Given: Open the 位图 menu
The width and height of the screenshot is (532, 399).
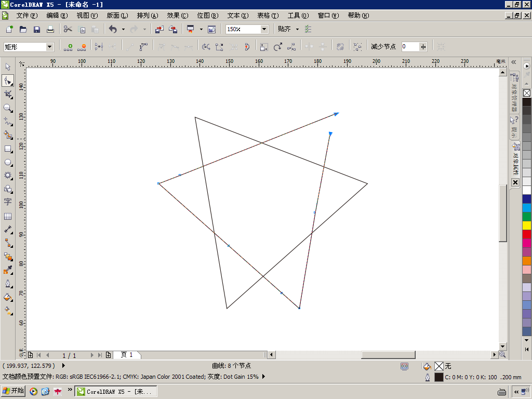Looking at the screenshot, I should click(x=208, y=16).
